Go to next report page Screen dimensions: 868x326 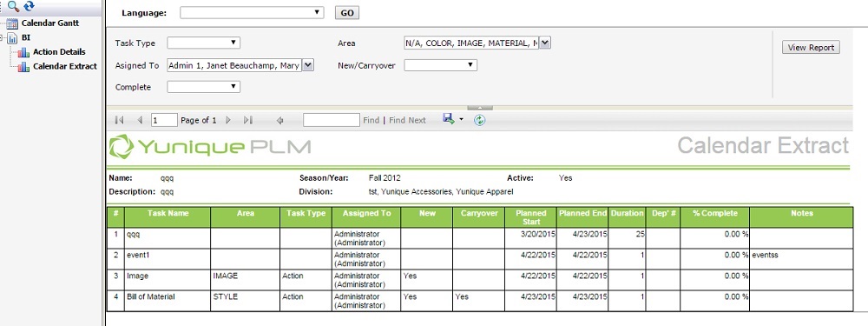(x=228, y=120)
